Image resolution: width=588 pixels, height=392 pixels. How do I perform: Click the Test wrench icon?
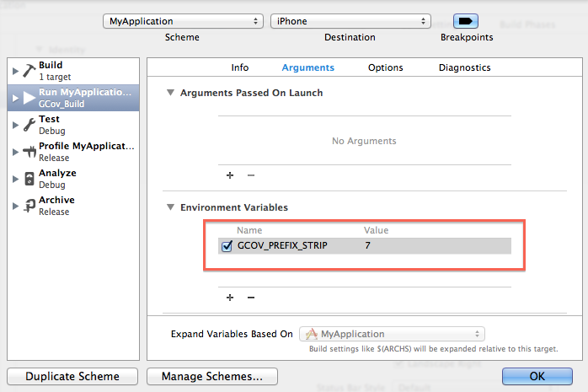tap(29, 125)
